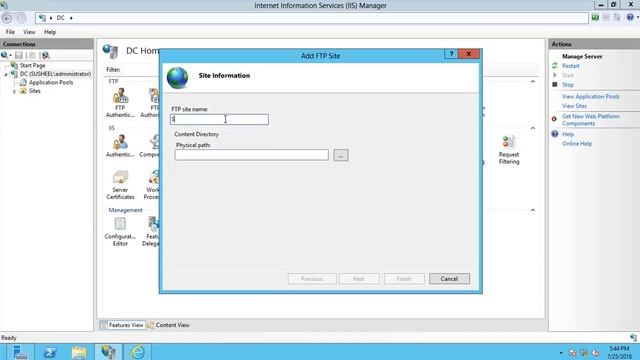Open Online Help link
Screen dimensions: 640x360
tap(577, 144)
